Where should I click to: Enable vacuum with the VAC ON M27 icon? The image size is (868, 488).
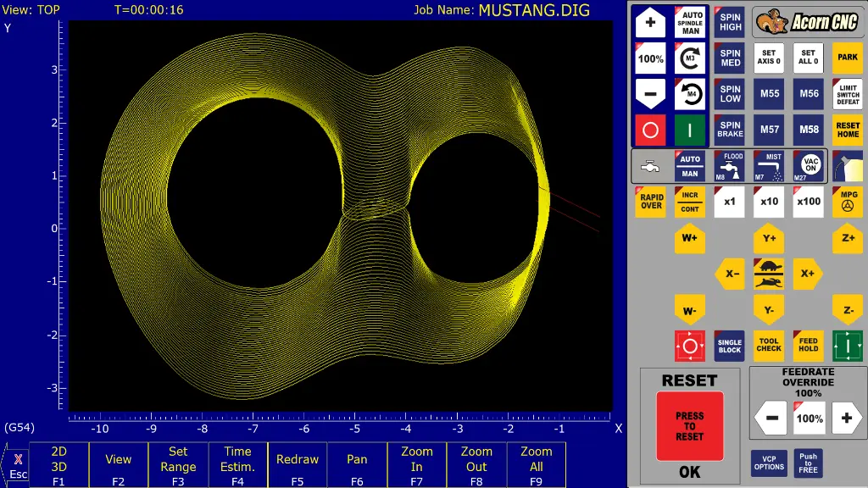[x=808, y=165]
